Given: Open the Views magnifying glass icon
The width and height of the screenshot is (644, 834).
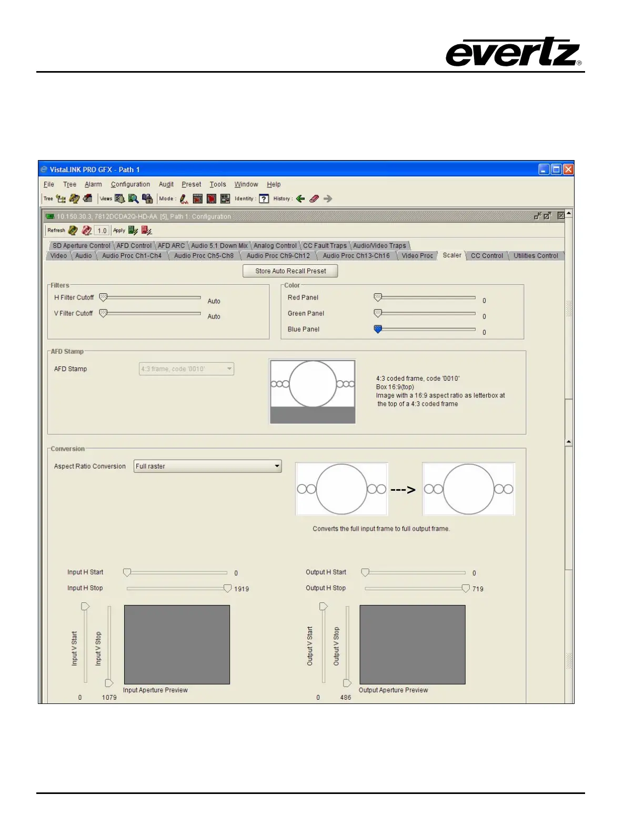Looking at the screenshot, I should [x=134, y=198].
